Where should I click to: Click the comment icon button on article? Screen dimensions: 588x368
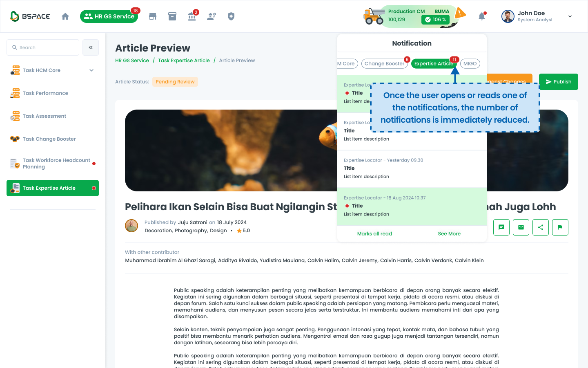[x=501, y=227]
